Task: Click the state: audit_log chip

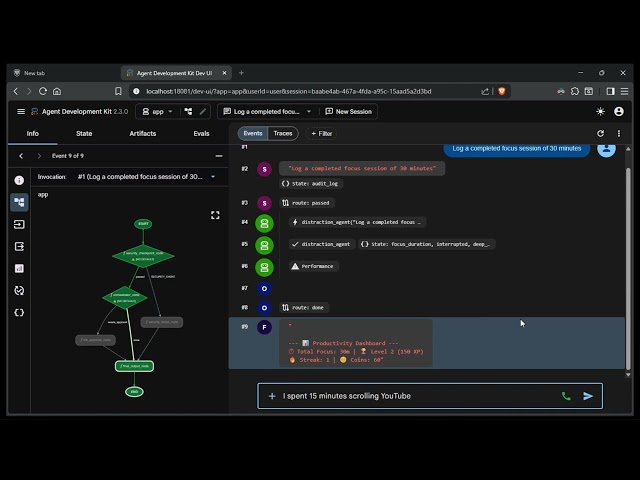Action: pyautogui.click(x=311, y=184)
